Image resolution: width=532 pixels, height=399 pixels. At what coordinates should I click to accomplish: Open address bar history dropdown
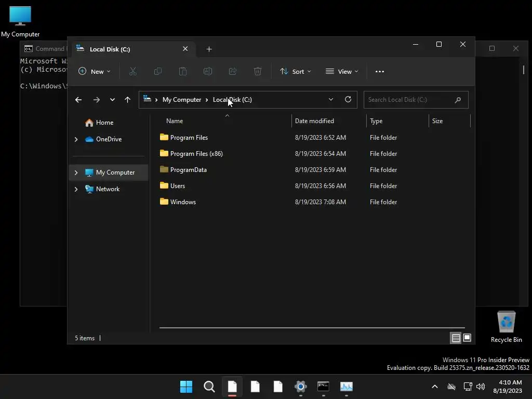(331, 99)
